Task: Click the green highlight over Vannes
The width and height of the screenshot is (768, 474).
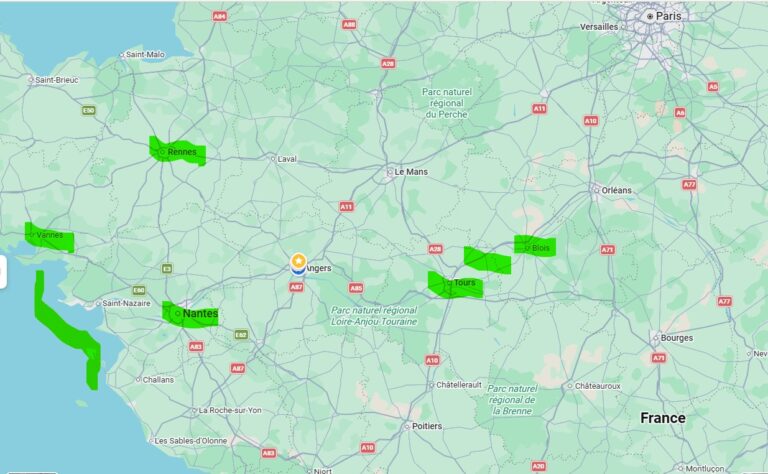Action: 49,237
